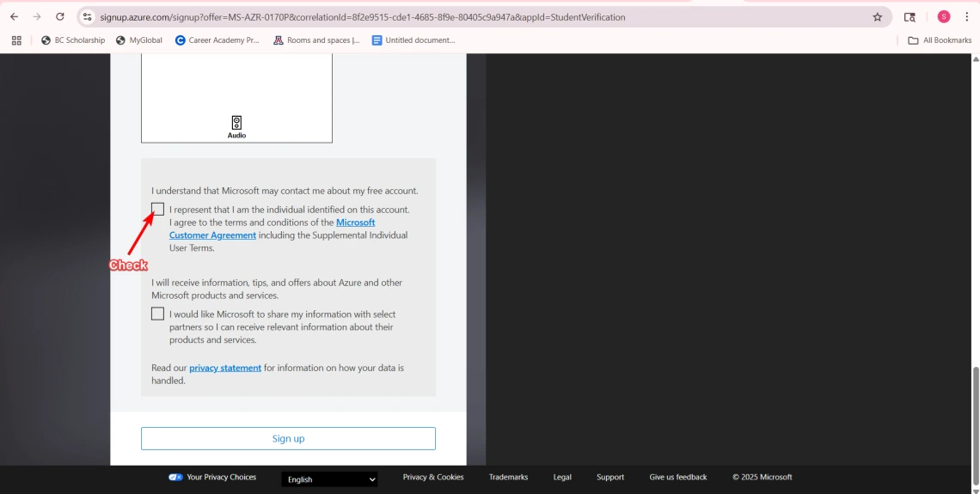Open Trademarks footer link
Viewport: 980px width, 494px height.
coord(508,477)
